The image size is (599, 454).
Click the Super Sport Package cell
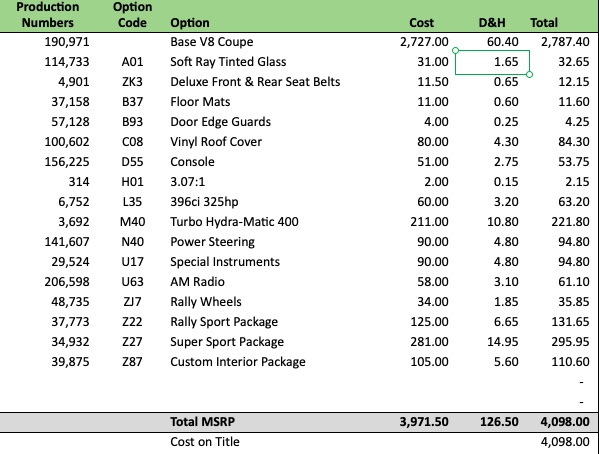click(x=227, y=342)
